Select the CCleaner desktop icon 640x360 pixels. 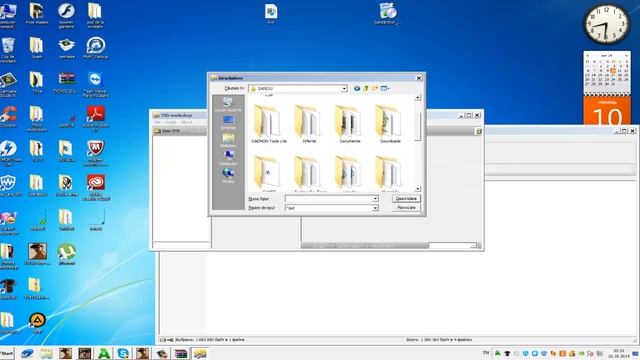click(8, 116)
